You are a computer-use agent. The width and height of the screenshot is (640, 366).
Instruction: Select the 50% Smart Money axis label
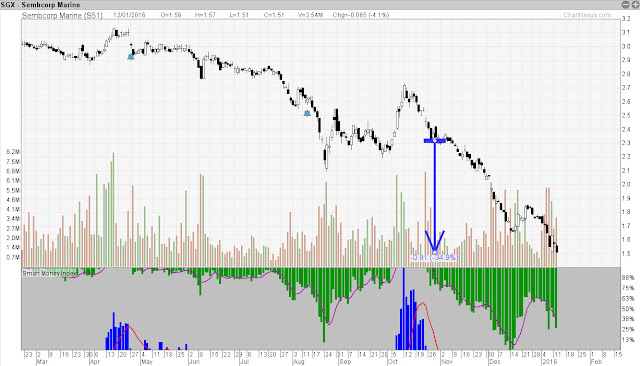[628, 309]
